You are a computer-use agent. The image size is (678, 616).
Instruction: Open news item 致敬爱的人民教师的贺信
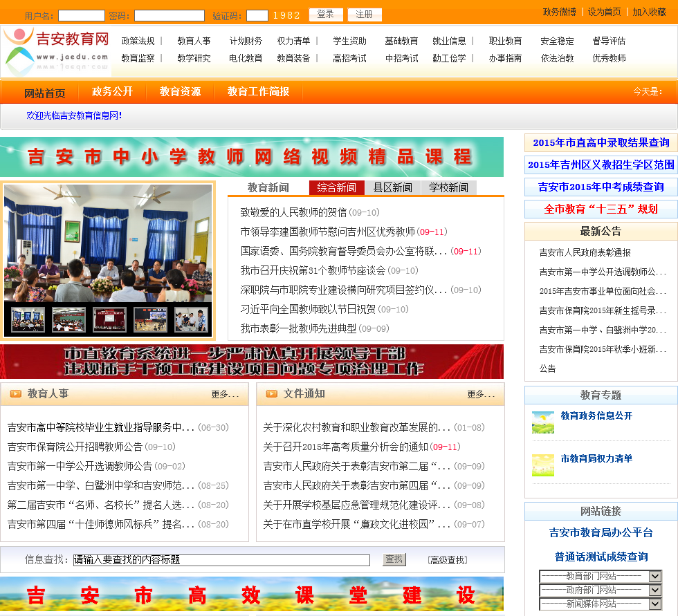(x=293, y=212)
